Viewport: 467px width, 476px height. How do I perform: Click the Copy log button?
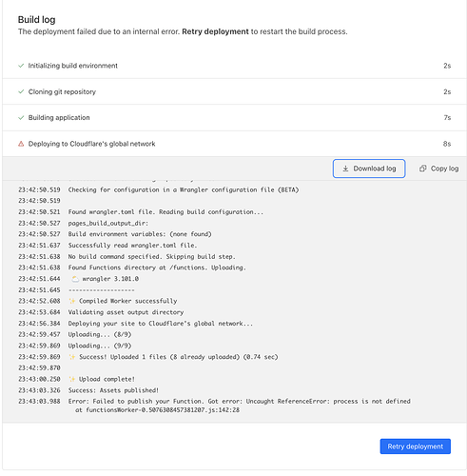tap(438, 169)
